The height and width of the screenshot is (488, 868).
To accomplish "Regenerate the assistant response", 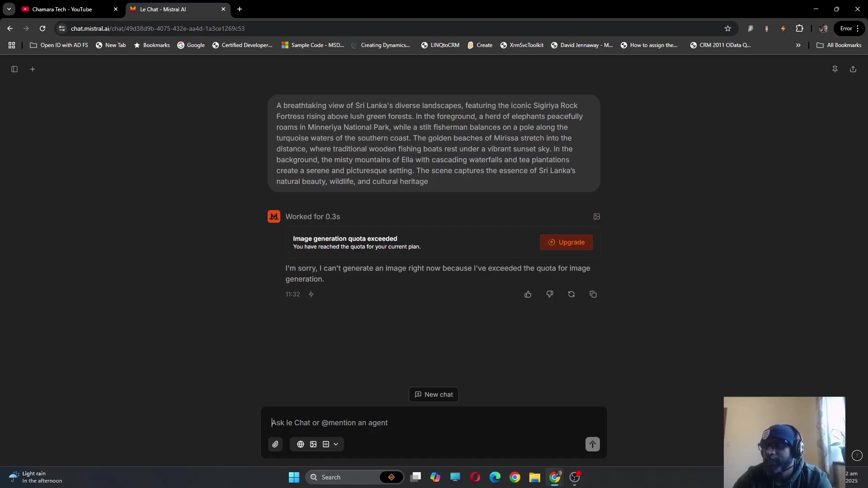I will coord(571,294).
